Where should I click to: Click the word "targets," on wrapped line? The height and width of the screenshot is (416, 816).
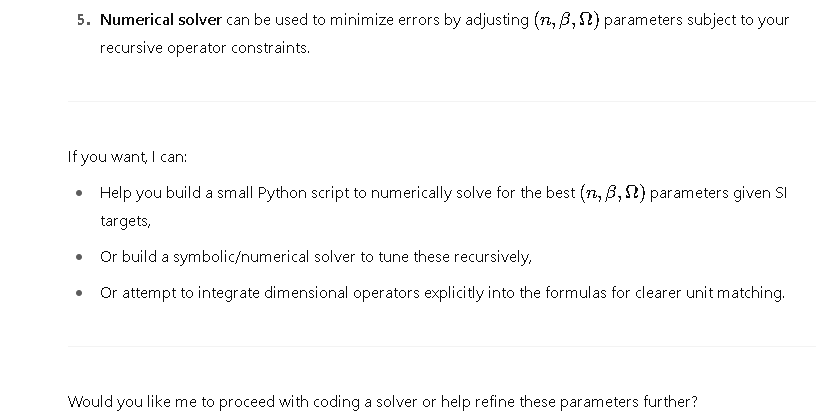[x=125, y=221]
